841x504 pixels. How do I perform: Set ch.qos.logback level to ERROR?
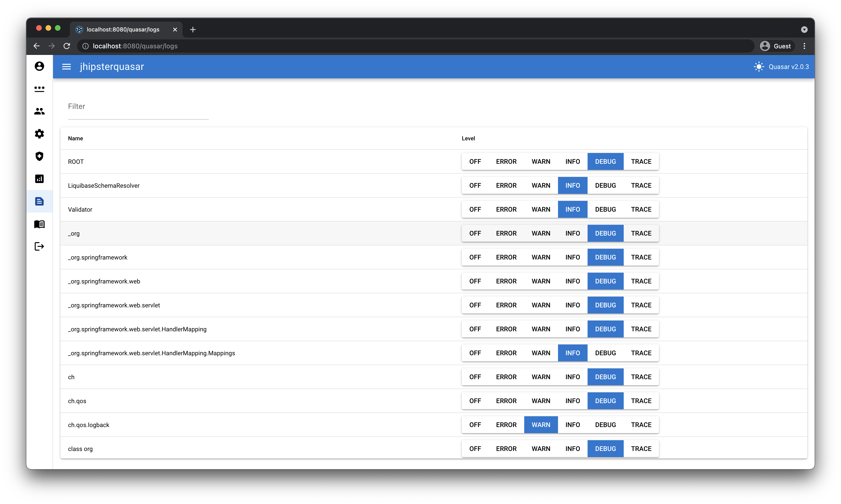[506, 425]
